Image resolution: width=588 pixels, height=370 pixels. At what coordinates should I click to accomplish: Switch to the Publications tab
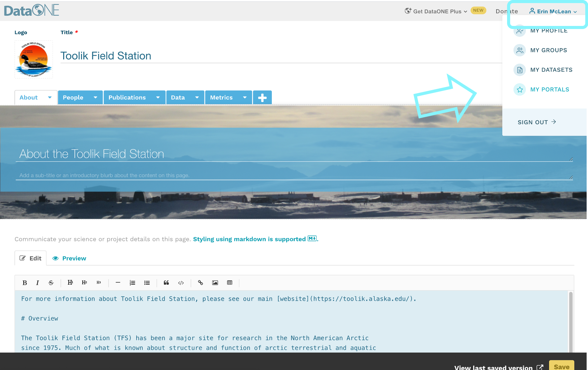click(127, 98)
